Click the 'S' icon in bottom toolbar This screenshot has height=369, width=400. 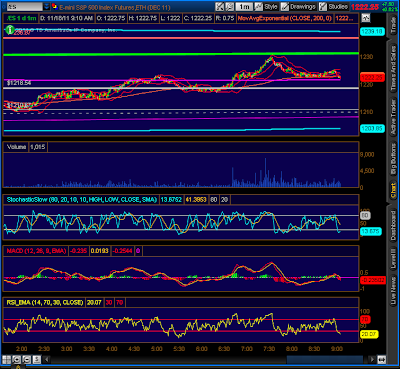37,360
